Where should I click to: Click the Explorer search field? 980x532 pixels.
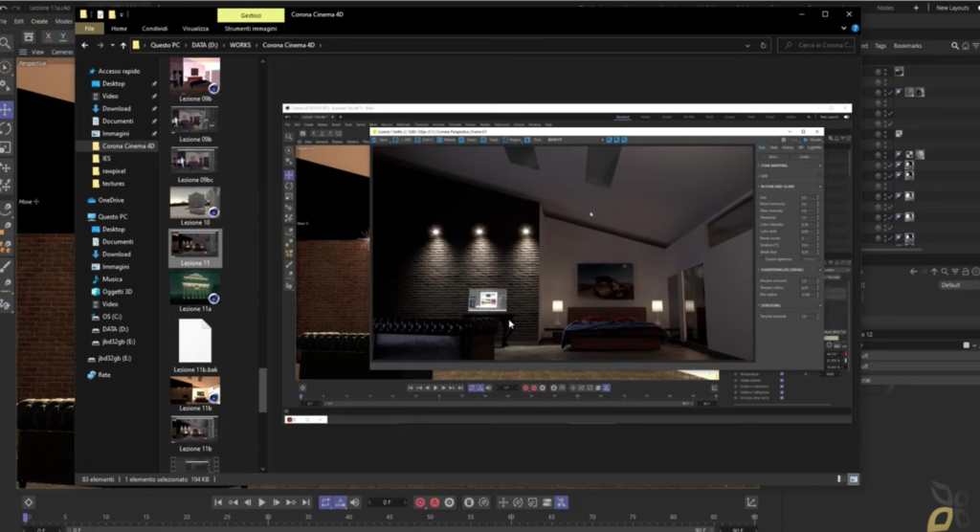(815, 45)
